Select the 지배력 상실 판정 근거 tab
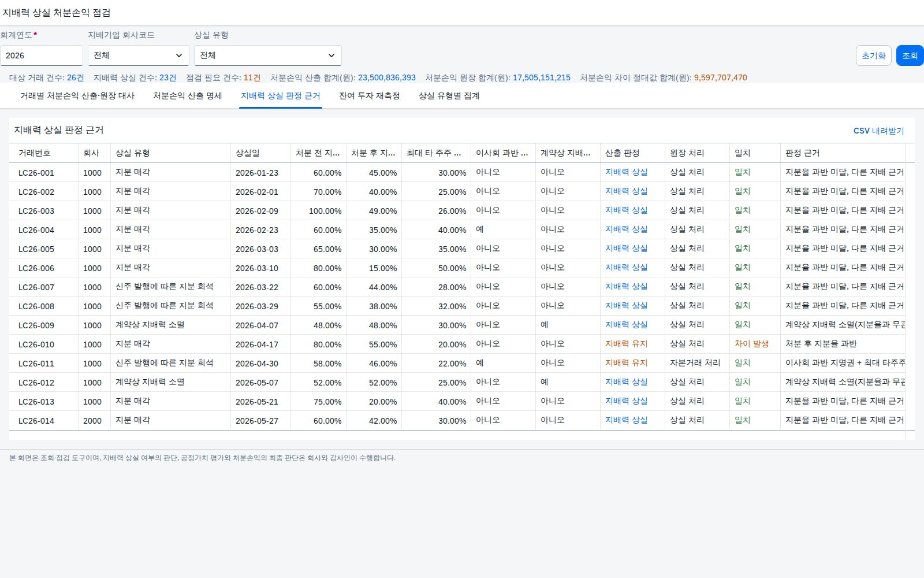This screenshot has height=578, width=924. point(281,96)
